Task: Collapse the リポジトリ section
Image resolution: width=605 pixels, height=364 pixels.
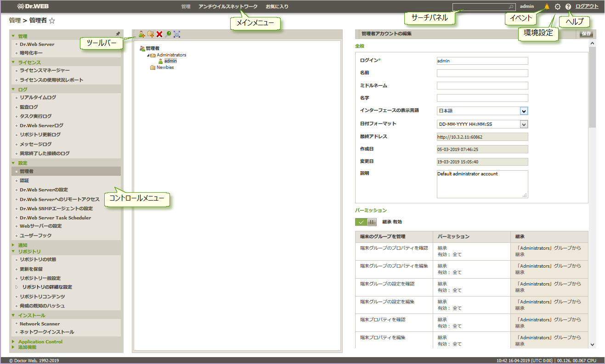Action: pyautogui.click(x=13, y=251)
